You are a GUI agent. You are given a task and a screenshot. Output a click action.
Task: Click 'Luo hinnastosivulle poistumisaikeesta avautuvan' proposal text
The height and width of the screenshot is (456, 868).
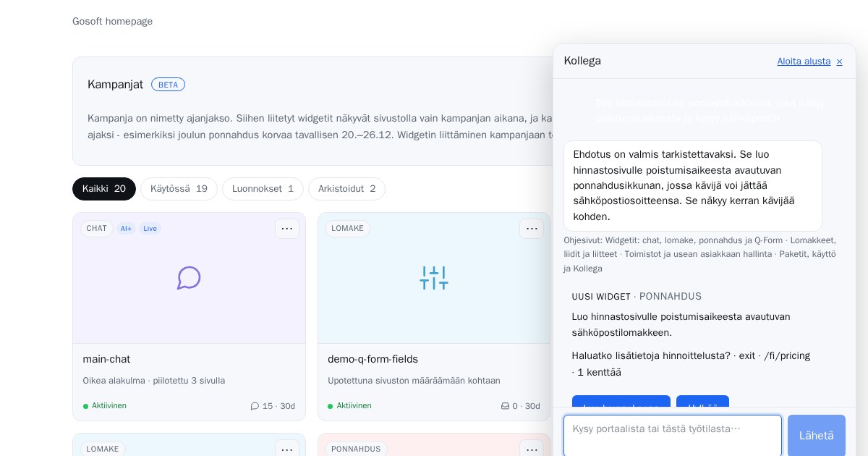[x=681, y=325]
